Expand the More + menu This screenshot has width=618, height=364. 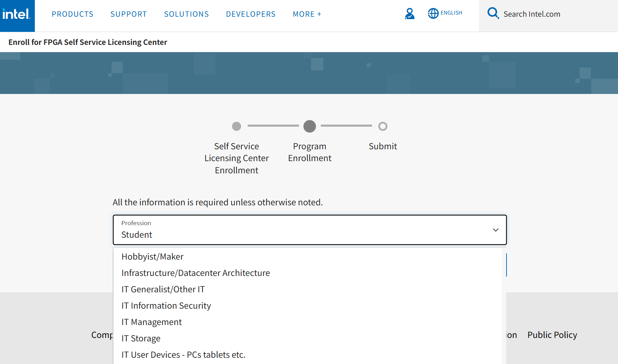coord(307,14)
